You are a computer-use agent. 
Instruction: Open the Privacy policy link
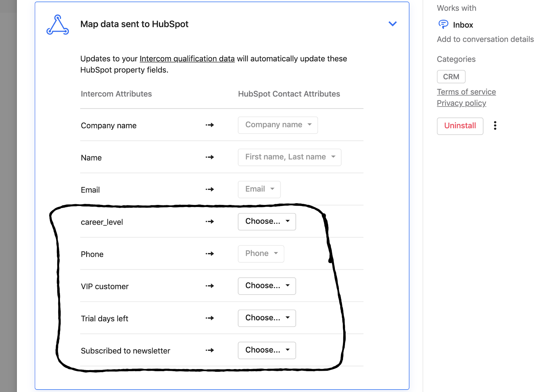[x=462, y=103]
